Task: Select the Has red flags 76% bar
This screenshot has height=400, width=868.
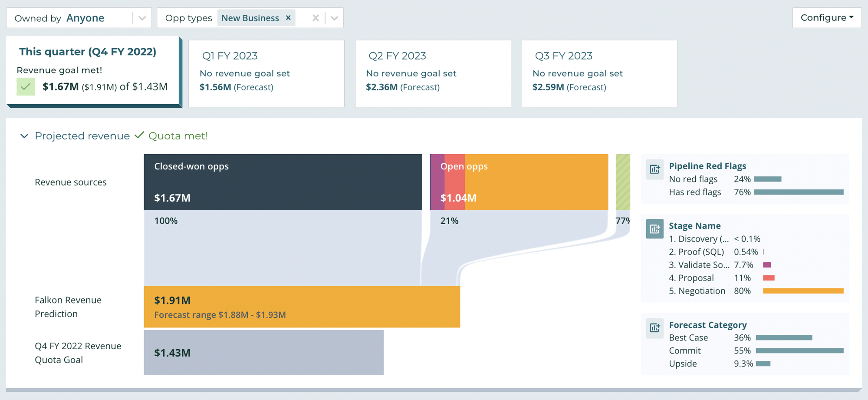Action: coord(799,192)
